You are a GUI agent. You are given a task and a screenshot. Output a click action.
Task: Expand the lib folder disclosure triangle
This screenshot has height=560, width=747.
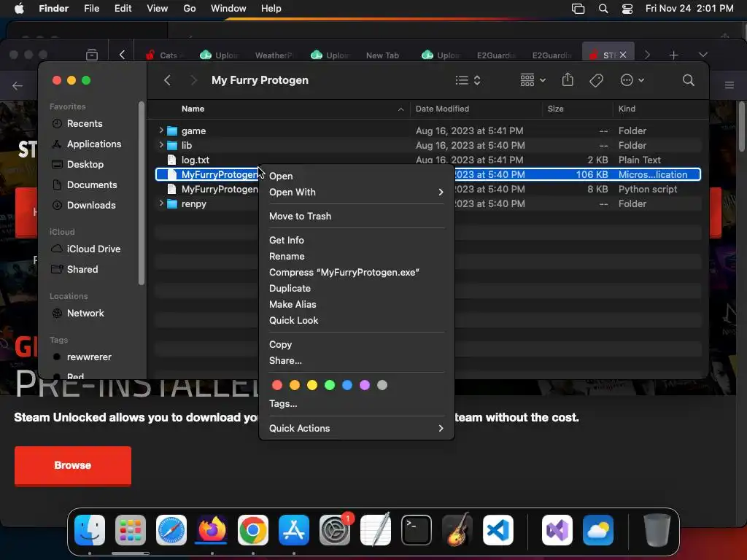161,144
